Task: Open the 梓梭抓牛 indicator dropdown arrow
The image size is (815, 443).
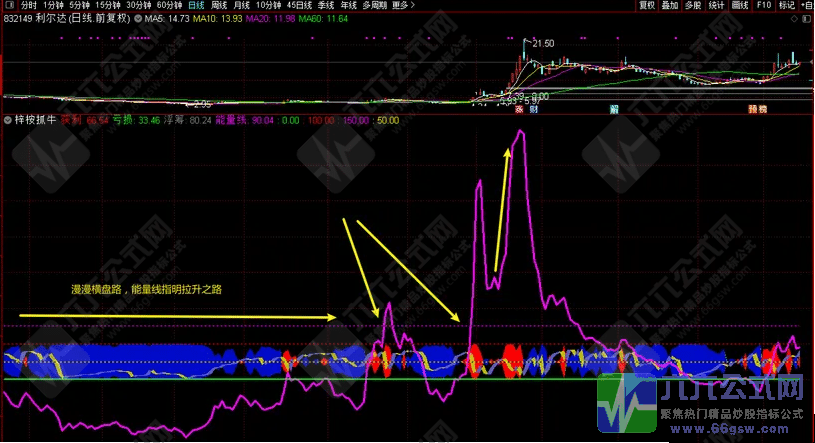Action: (x=8, y=120)
